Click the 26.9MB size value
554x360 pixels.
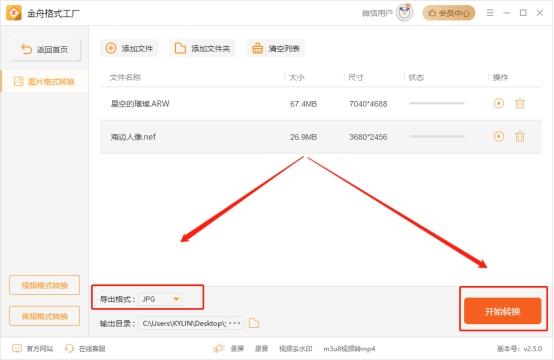pos(303,137)
